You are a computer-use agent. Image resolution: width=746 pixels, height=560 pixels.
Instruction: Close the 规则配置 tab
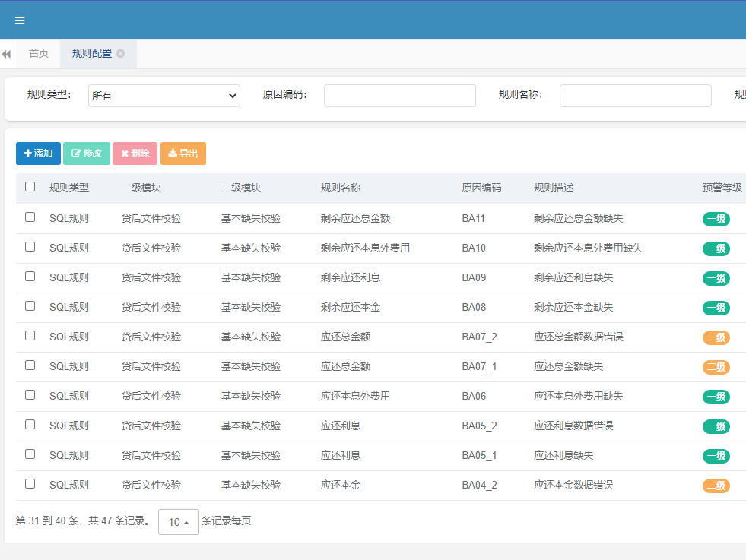[121, 54]
